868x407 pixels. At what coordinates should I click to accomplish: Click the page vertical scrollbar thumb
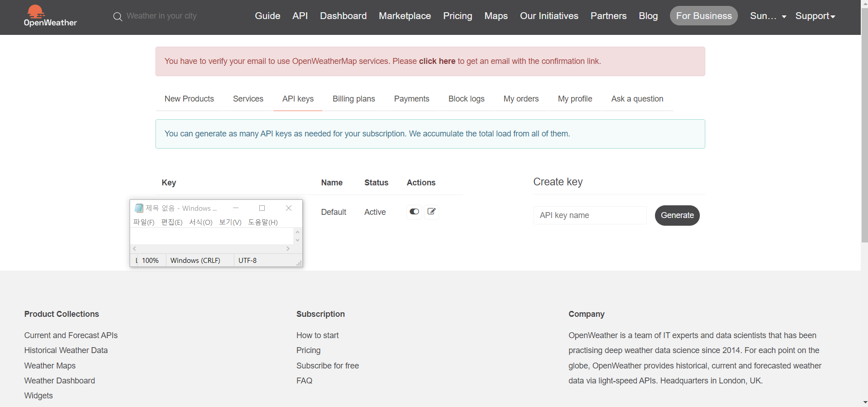pyautogui.click(x=864, y=125)
